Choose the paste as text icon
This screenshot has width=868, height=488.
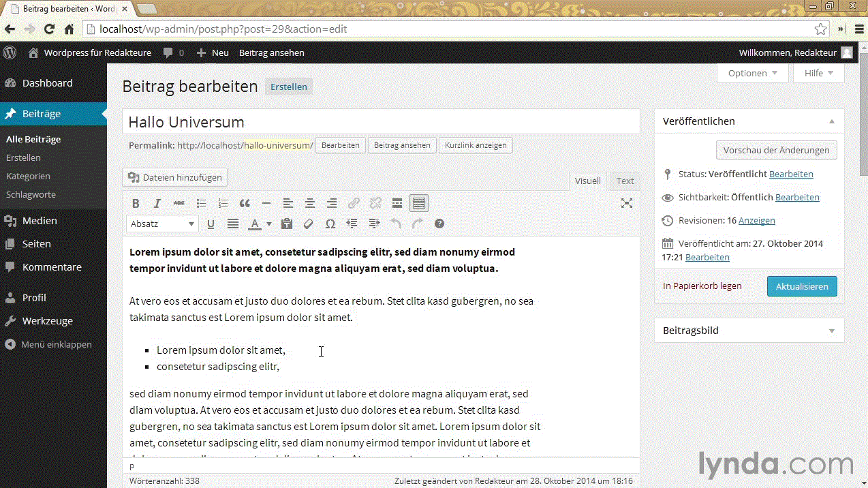(287, 224)
